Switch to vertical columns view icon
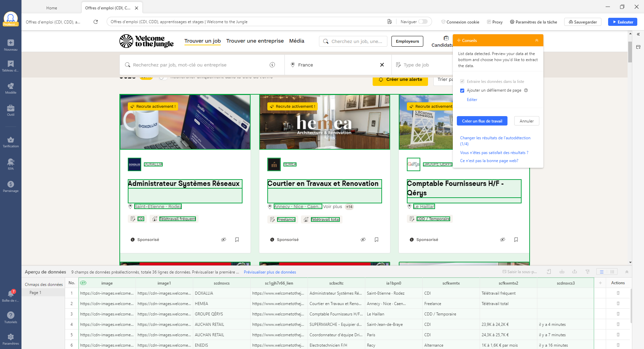Image resolution: width=644 pixels, height=349 pixels. 612,272
